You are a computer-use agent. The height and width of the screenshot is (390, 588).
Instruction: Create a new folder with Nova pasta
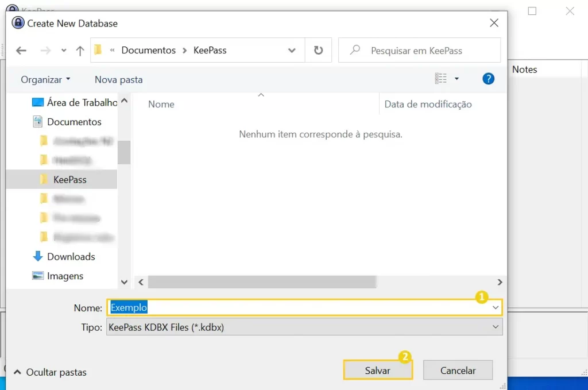118,79
